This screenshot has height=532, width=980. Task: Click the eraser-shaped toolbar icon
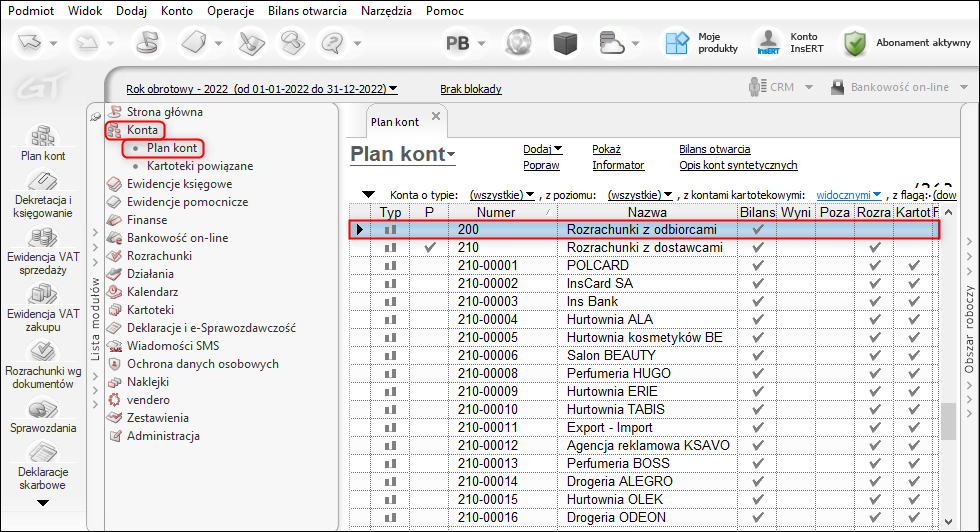coord(194,43)
